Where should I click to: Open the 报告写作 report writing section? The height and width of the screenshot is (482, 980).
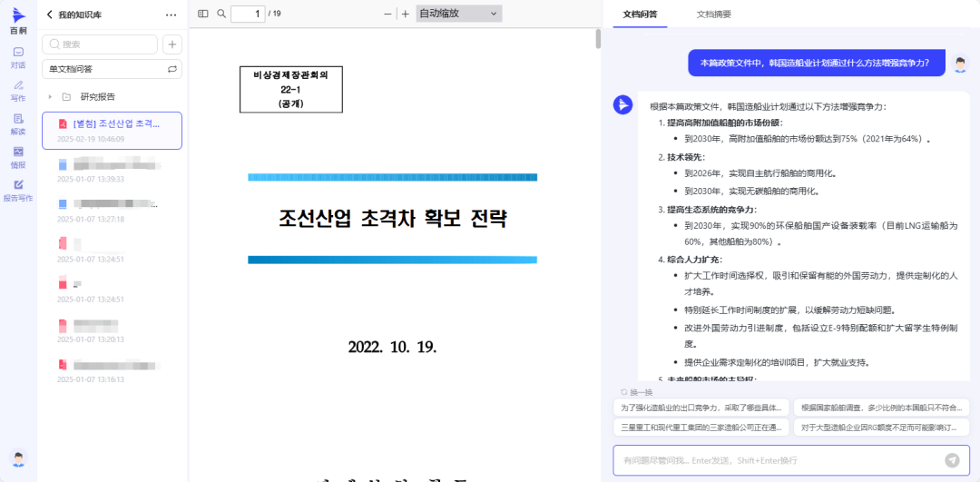pyautogui.click(x=18, y=191)
